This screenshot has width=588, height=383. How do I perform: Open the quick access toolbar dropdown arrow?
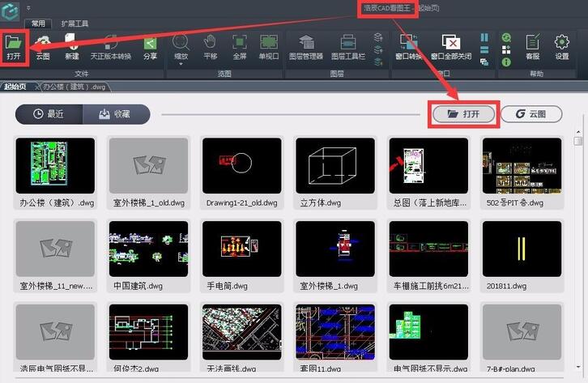29,8
